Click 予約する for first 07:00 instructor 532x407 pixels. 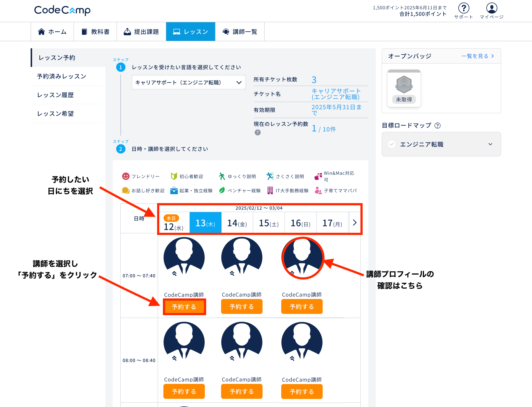point(184,307)
